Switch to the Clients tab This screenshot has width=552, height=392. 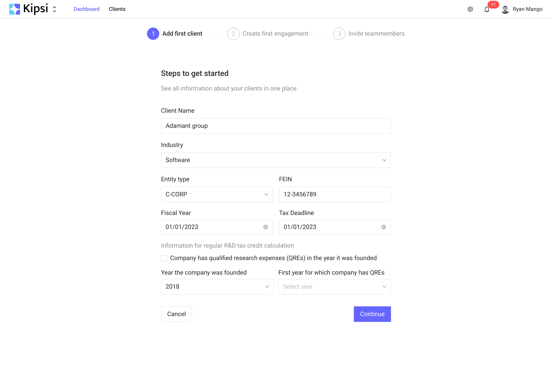pyautogui.click(x=117, y=9)
